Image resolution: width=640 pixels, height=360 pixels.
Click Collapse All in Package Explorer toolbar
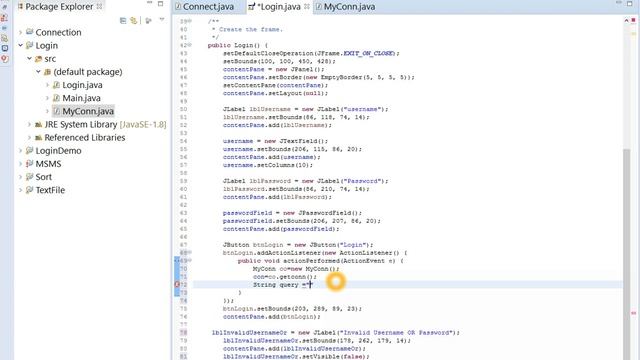click(123, 20)
